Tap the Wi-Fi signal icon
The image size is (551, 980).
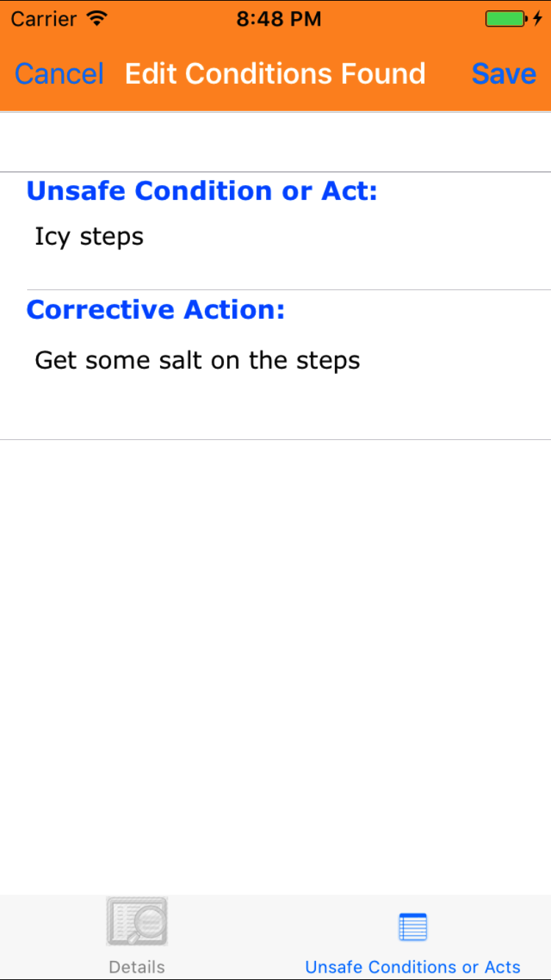pyautogui.click(x=96, y=18)
